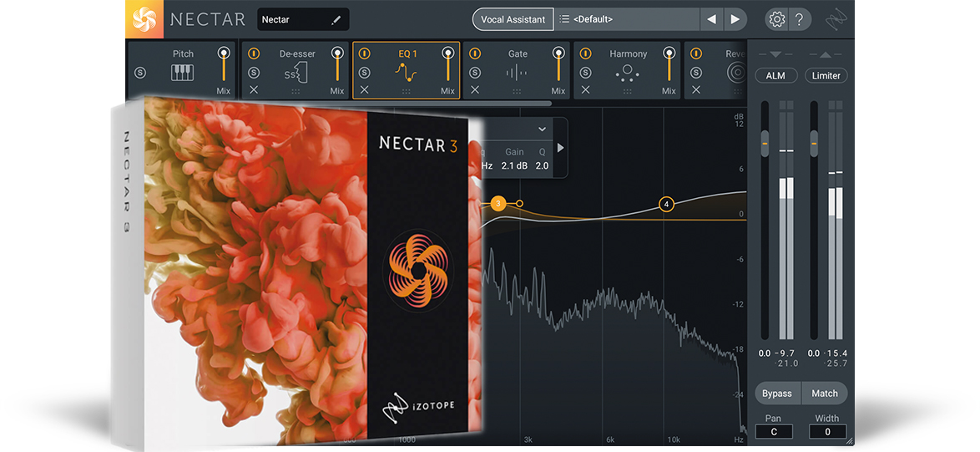Open the <Default> preset list
980x452 pixels.
[x=628, y=19]
